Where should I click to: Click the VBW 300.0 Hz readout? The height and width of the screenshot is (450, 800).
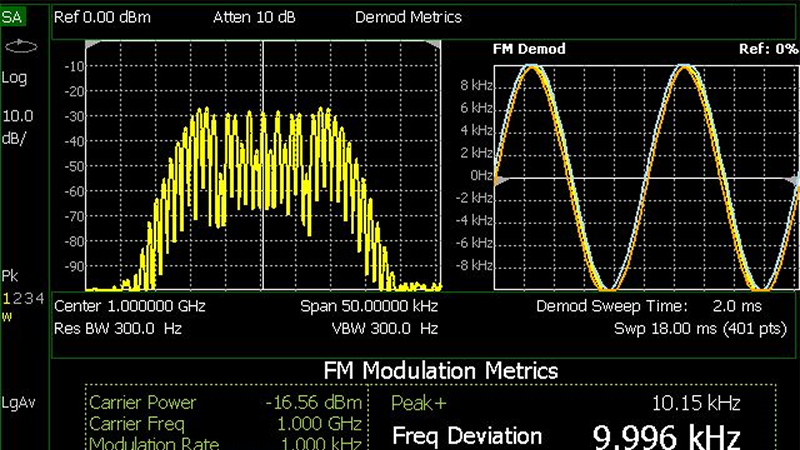385,329
